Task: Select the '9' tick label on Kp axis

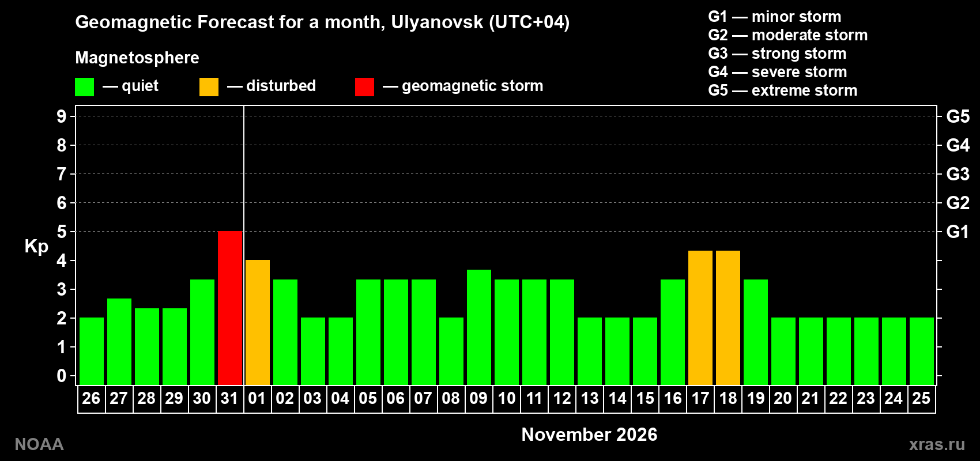Action: [x=62, y=116]
